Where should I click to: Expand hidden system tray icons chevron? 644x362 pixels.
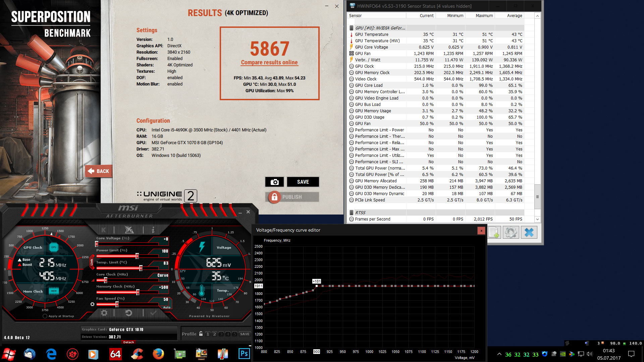[x=499, y=354]
